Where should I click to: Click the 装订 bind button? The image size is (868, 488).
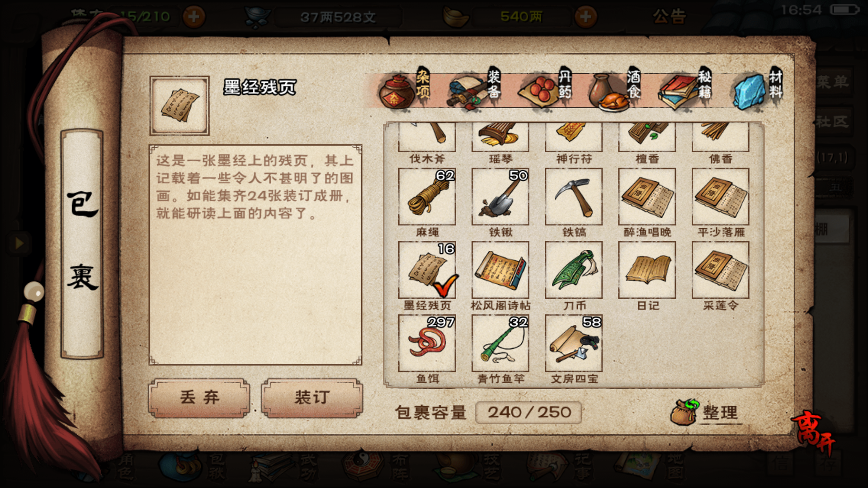coord(312,398)
